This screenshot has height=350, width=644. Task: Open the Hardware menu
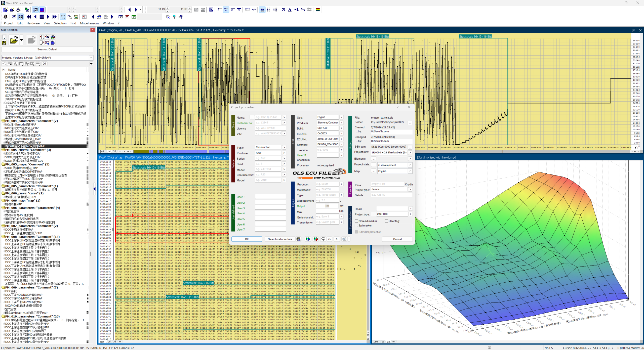coord(33,23)
